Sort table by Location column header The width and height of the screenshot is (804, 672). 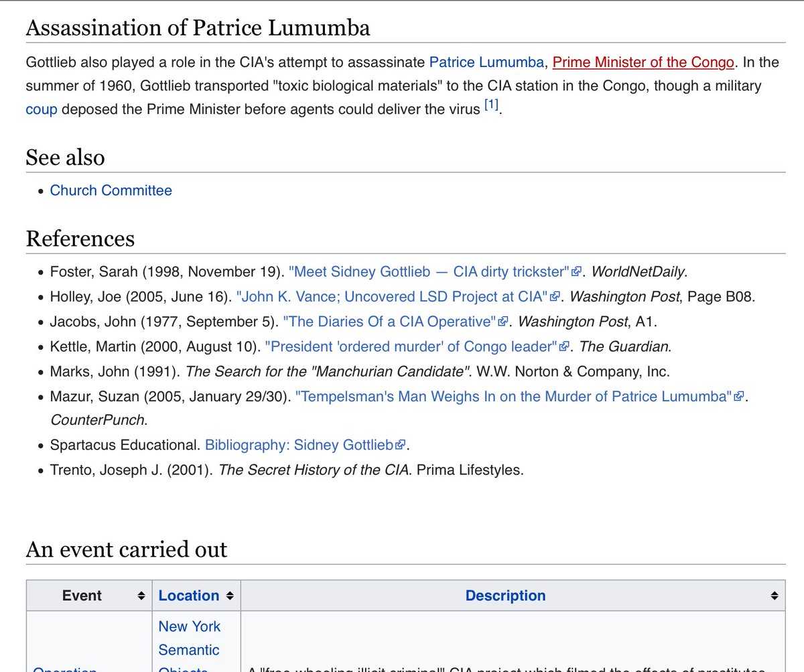pyautogui.click(x=196, y=596)
